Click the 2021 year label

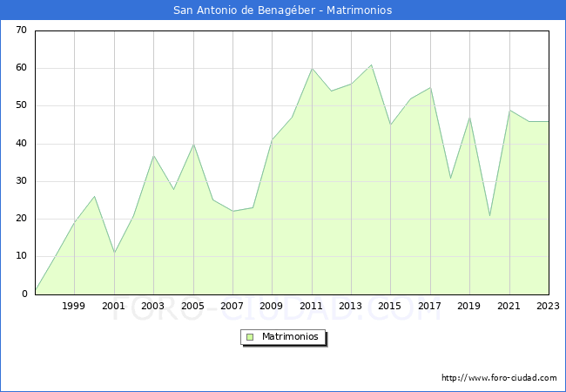[x=509, y=306]
